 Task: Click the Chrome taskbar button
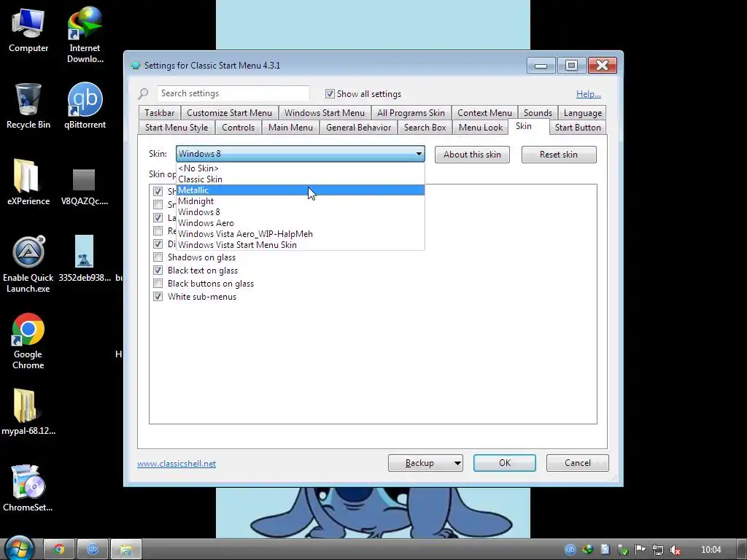coord(60,550)
